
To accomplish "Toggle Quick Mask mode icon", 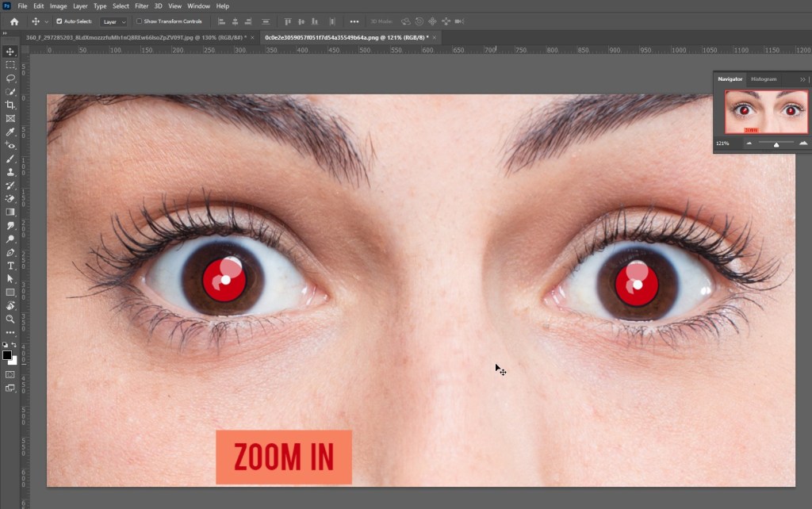I will click(10, 374).
